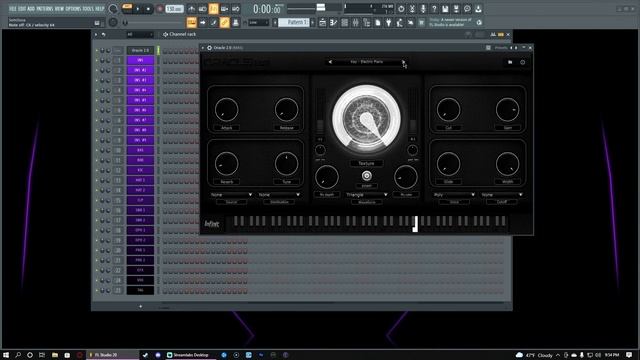
Task: Select channel 1 purple button in Channel rack
Action: pyautogui.click(x=140, y=60)
